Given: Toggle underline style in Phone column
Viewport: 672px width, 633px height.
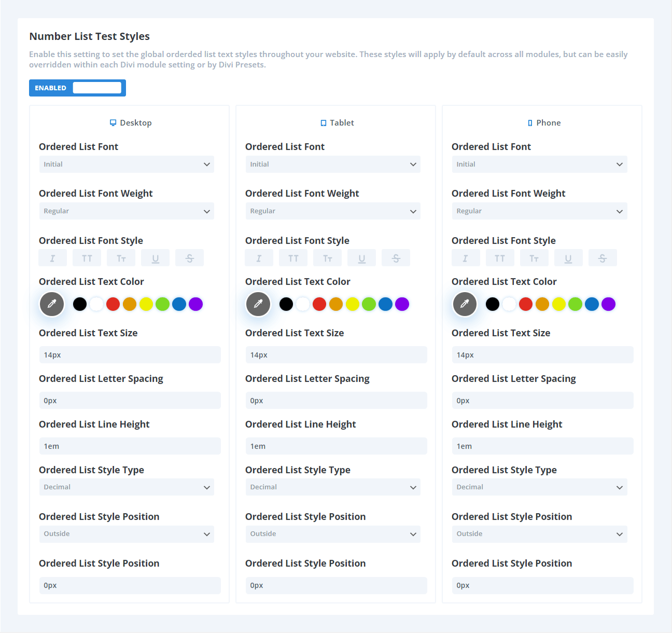Looking at the screenshot, I should click(568, 258).
